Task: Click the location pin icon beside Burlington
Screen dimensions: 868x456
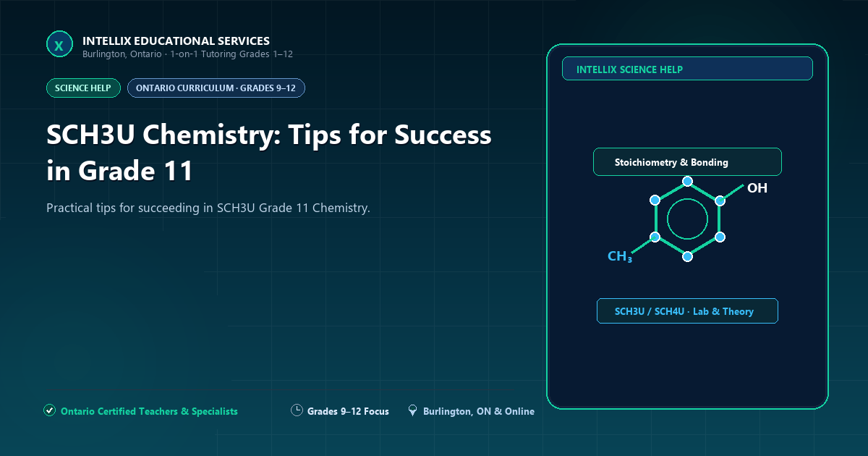Action: [x=412, y=410]
